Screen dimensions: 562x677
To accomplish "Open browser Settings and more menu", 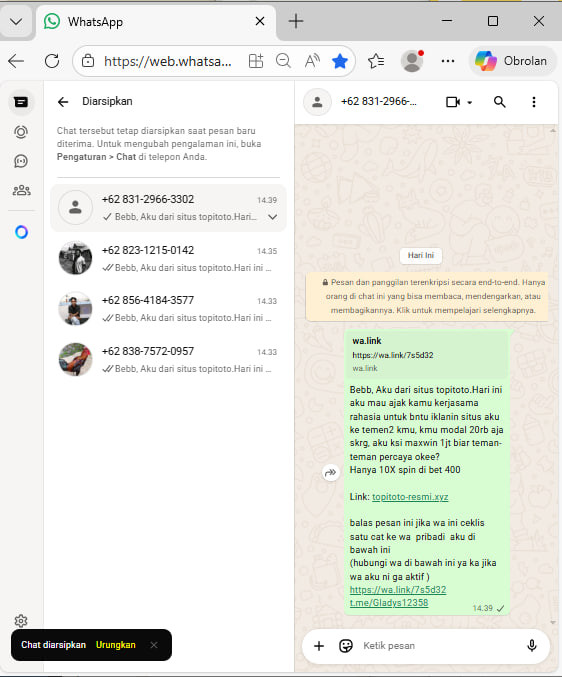I will [448, 61].
